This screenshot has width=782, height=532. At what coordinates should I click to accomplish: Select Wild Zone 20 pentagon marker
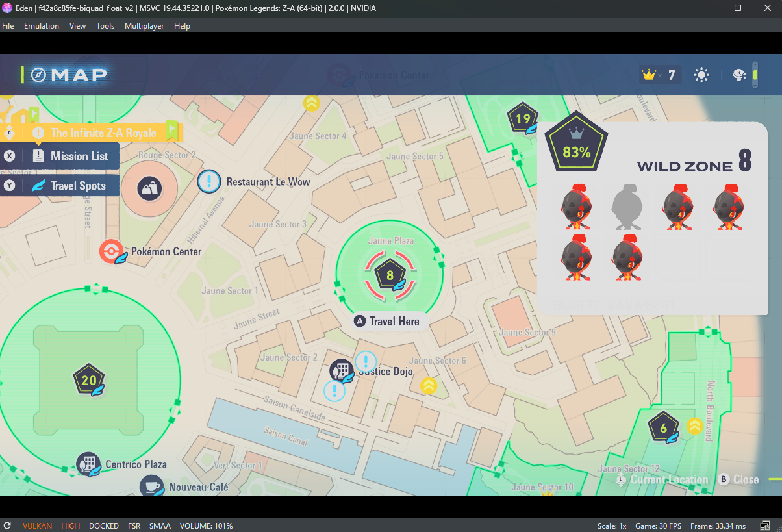[x=88, y=380]
